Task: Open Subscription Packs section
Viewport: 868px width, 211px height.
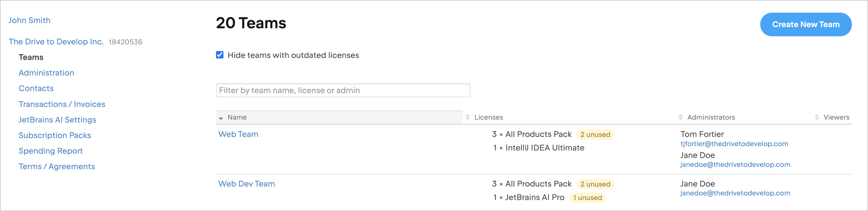Action: 55,135
